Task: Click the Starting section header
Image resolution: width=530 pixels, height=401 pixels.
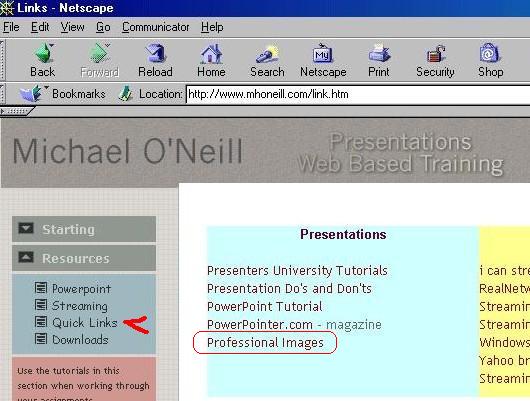Action: (x=84, y=229)
